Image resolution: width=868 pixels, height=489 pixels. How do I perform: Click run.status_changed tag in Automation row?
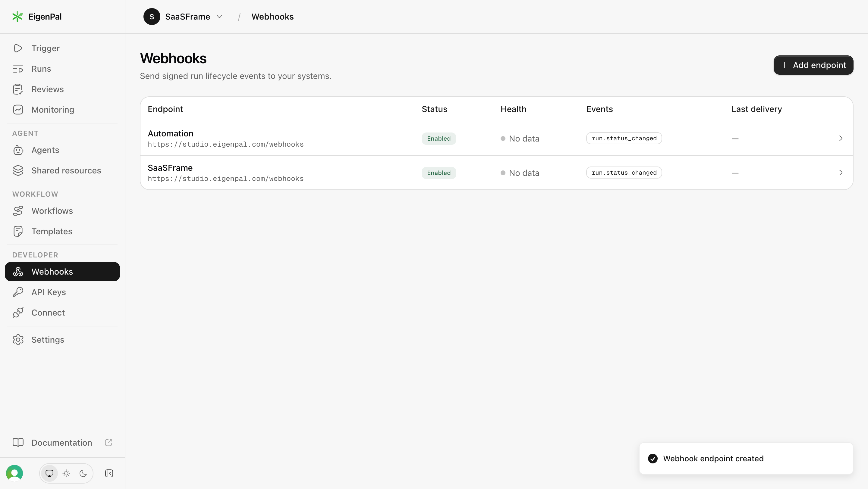click(624, 138)
